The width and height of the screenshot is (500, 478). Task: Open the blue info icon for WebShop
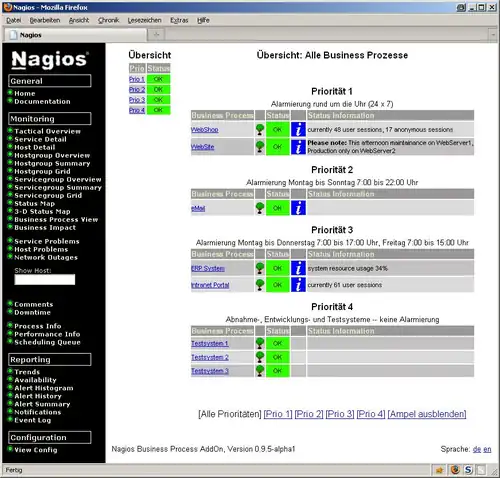(x=298, y=129)
